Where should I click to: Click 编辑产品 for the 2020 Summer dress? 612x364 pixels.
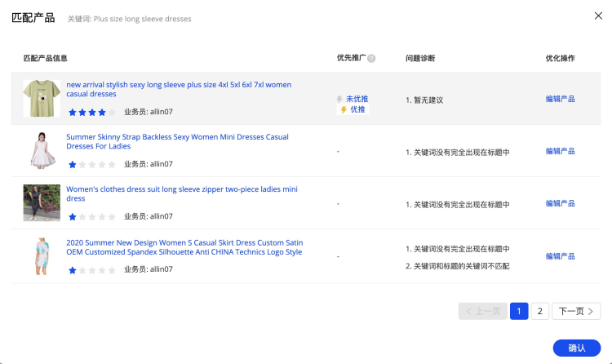tap(560, 256)
